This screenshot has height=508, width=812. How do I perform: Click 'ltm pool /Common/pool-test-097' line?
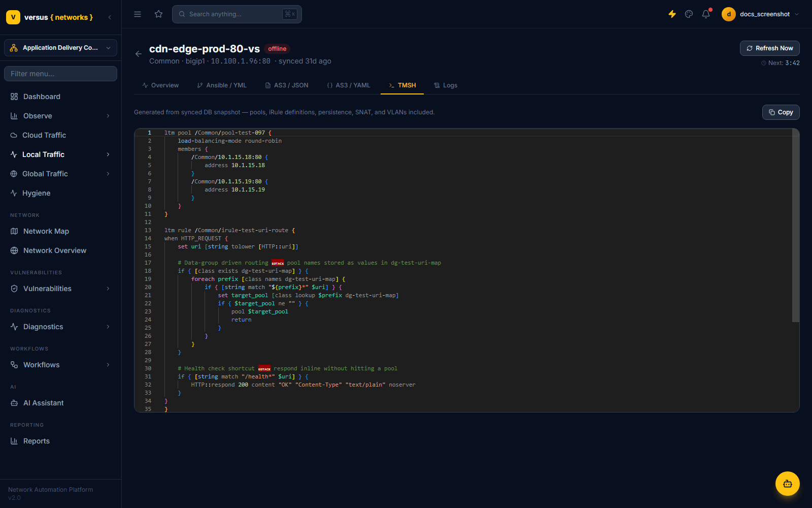click(x=218, y=133)
